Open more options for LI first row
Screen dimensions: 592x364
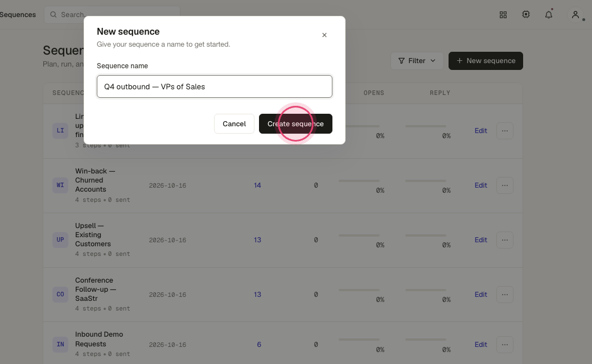pyautogui.click(x=505, y=130)
